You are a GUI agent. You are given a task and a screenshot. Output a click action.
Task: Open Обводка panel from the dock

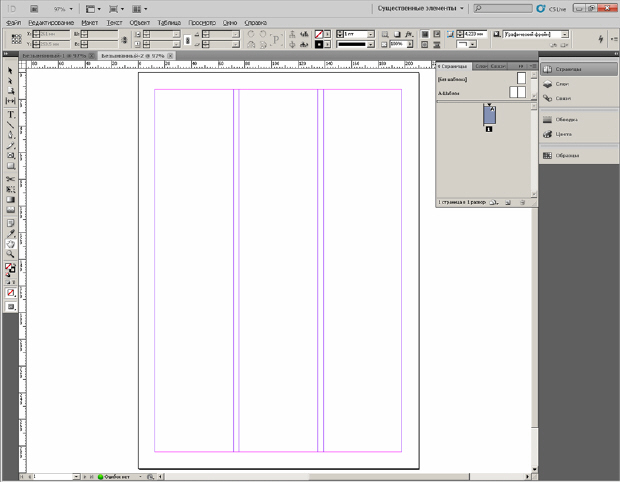[x=578, y=119]
